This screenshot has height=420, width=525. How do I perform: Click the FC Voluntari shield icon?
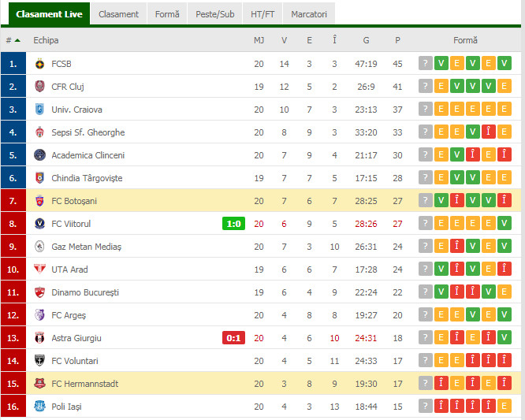[x=39, y=360]
